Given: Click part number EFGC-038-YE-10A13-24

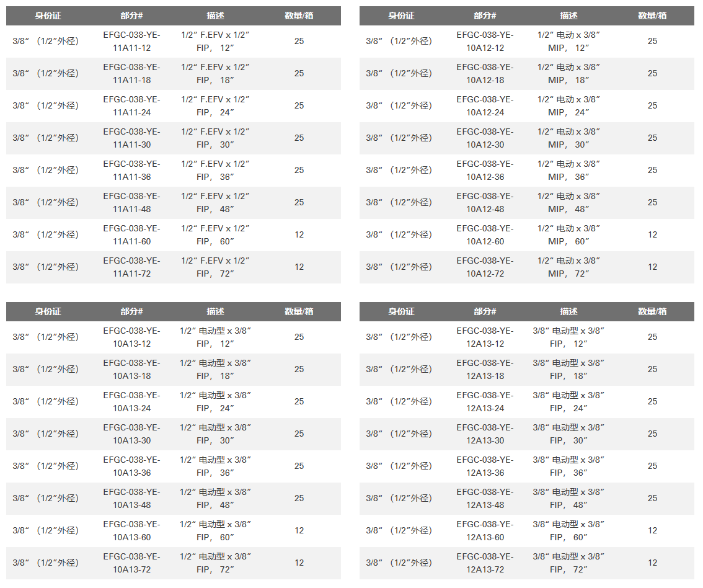Looking at the screenshot, I should [x=131, y=402].
